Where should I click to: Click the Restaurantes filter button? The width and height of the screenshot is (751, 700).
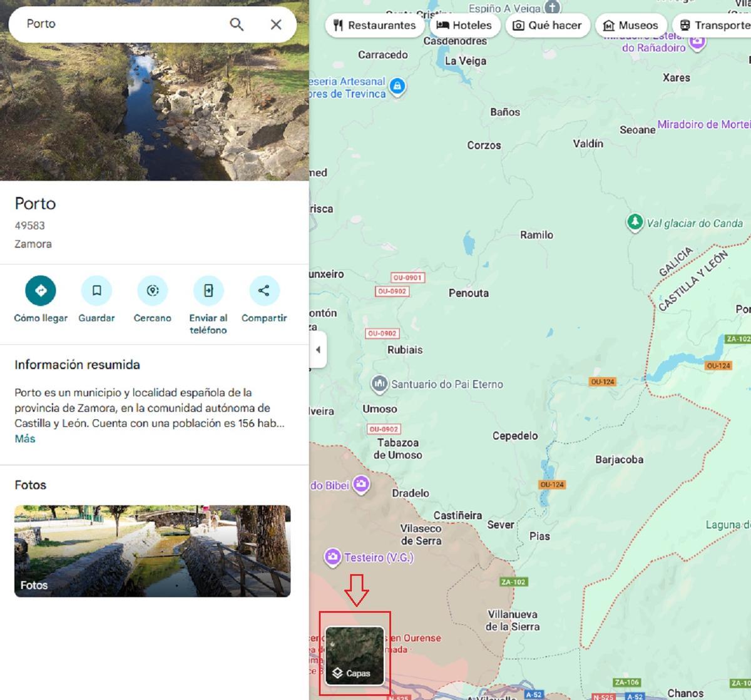point(375,25)
